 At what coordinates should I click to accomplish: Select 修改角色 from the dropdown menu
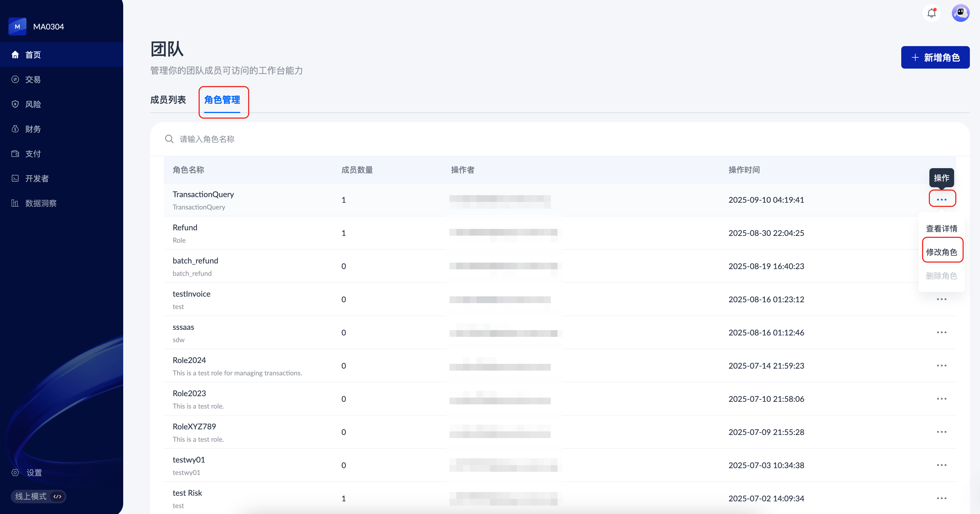coord(941,252)
